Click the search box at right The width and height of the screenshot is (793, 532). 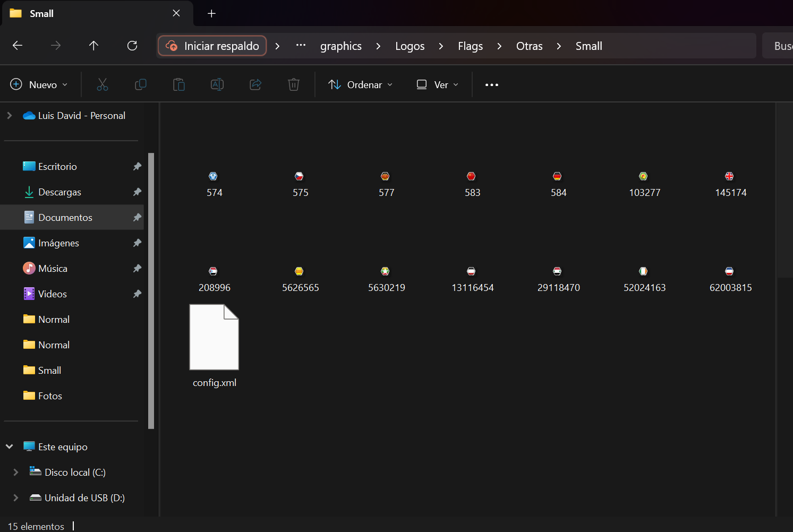click(778, 46)
